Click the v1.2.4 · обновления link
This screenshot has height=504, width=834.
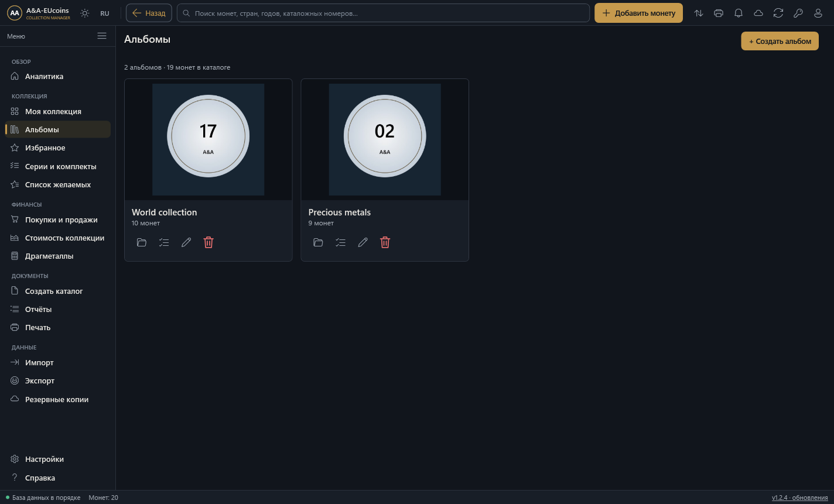pyautogui.click(x=800, y=498)
